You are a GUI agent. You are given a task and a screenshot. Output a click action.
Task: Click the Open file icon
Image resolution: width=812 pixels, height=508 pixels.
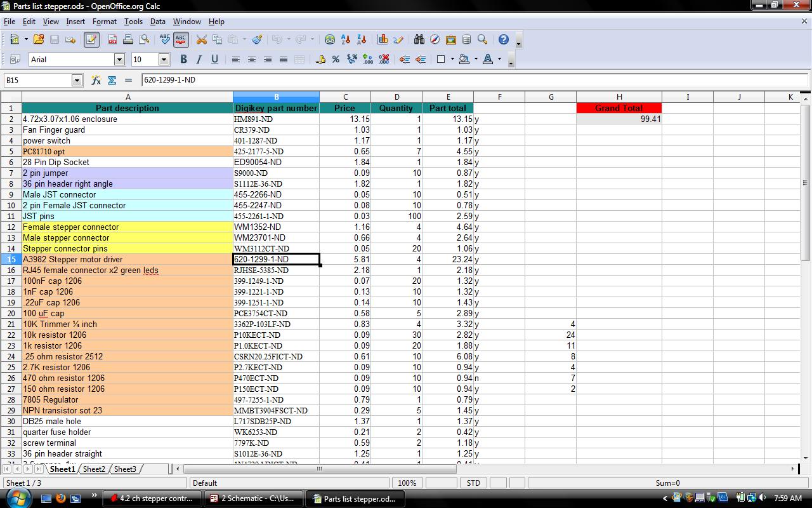pos(39,39)
